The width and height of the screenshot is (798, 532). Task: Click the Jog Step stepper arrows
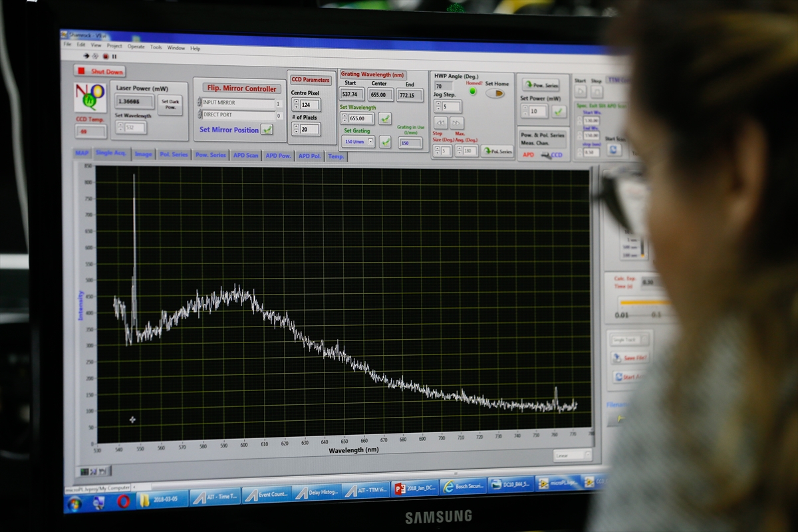pyautogui.click(x=438, y=106)
